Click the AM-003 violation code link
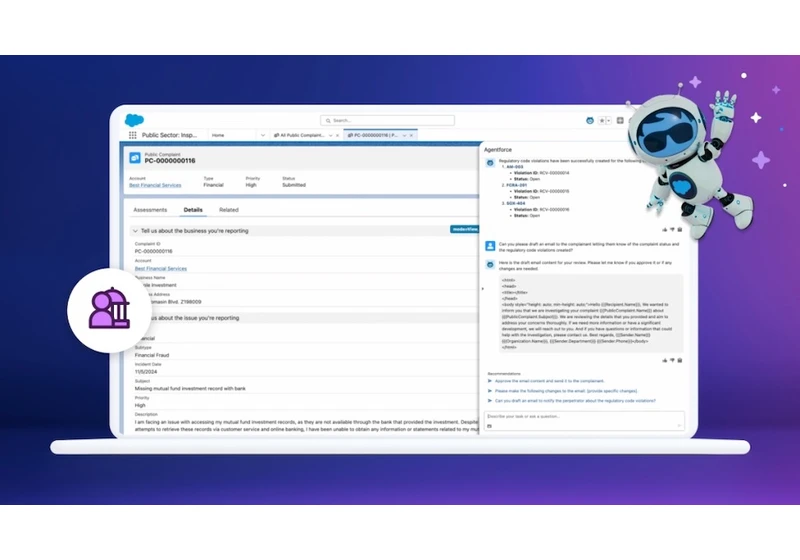 [x=515, y=167]
